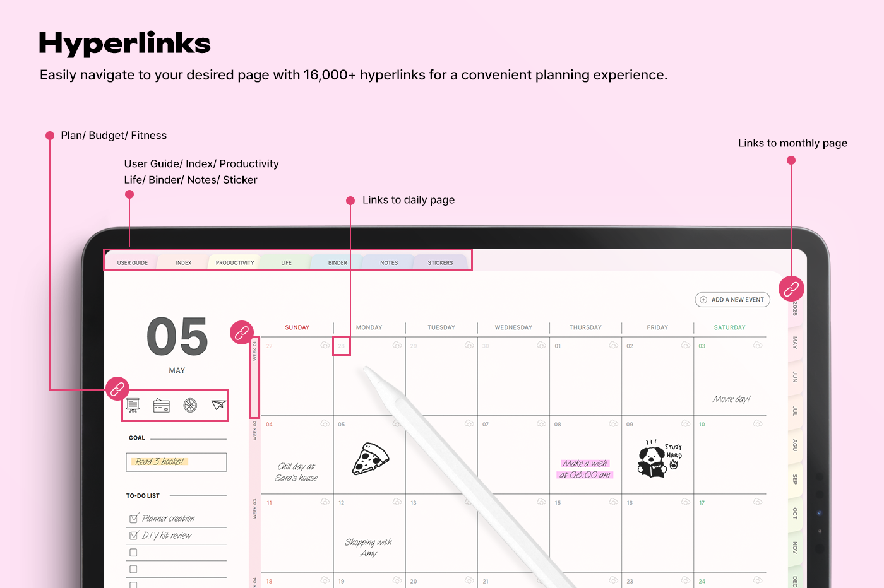The height and width of the screenshot is (588, 884).
Task: Click the cloud icon in Sunday 04 cell
Action: 325,423
